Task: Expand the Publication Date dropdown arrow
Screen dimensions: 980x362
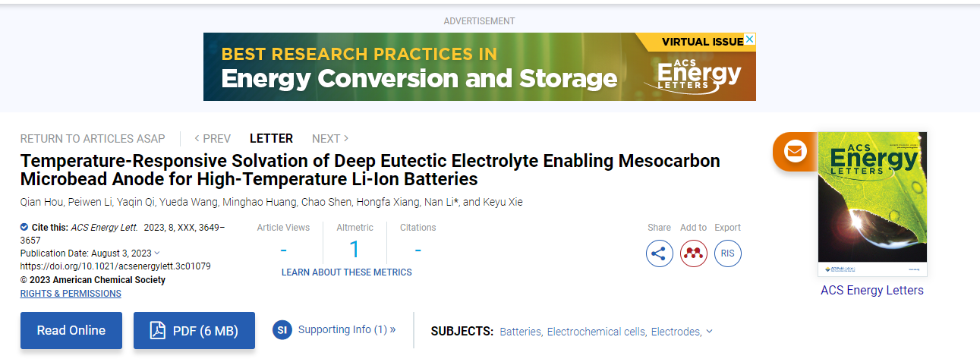Action: tap(157, 253)
